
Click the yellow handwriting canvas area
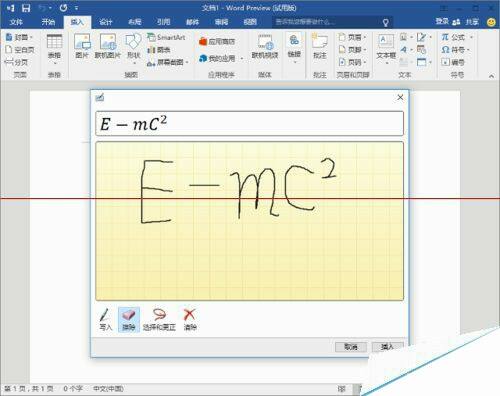tap(249, 221)
